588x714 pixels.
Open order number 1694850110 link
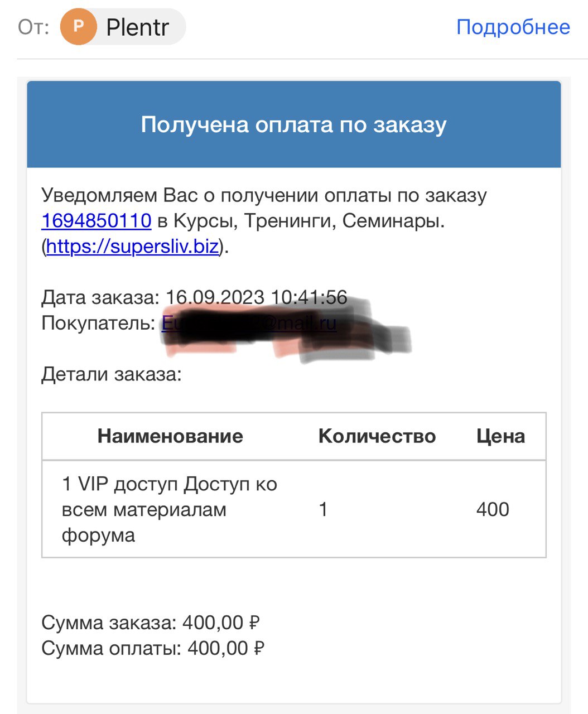click(97, 221)
